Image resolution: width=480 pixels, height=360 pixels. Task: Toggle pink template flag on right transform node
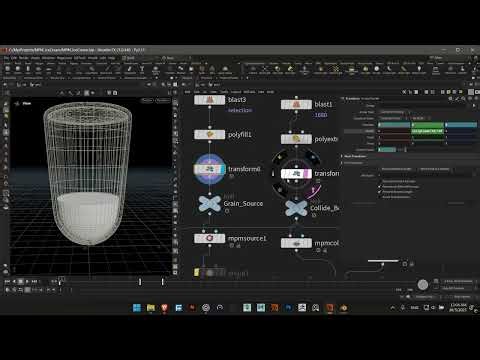[306, 174]
